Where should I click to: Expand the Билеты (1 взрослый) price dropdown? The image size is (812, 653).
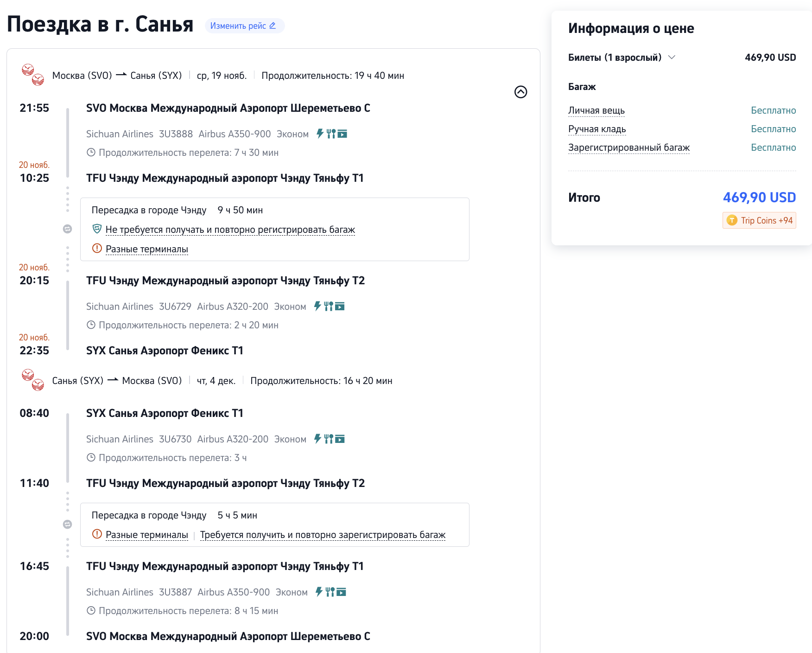tap(672, 57)
